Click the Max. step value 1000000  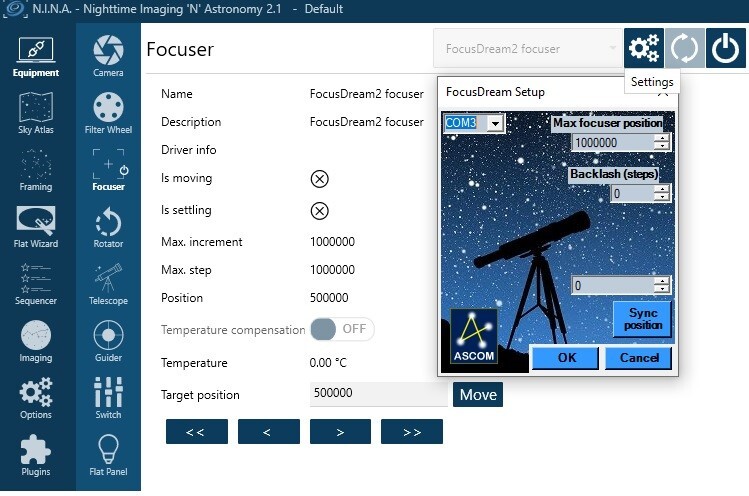(x=332, y=270)
